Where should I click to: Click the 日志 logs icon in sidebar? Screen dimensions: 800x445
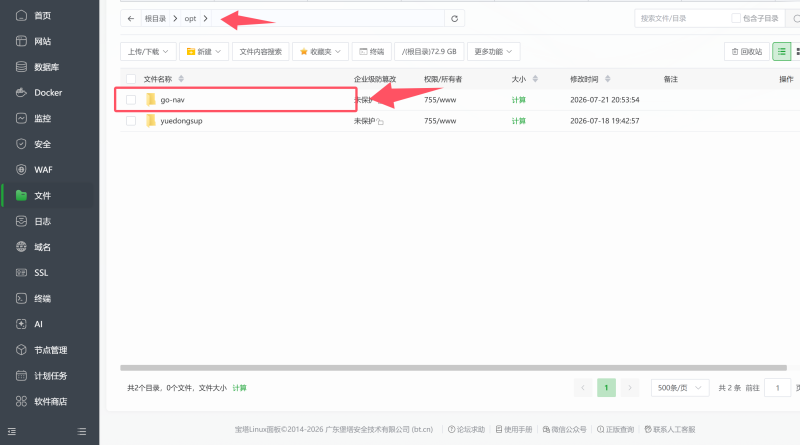coord(21,221)
